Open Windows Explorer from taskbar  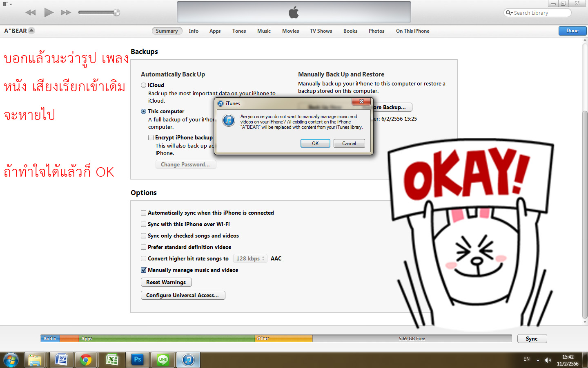tap(35, 360)
